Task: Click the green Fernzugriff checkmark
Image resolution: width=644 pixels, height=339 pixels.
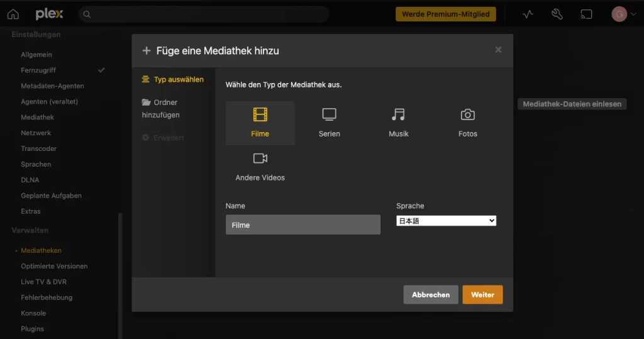Action: [x=101, y=70]
